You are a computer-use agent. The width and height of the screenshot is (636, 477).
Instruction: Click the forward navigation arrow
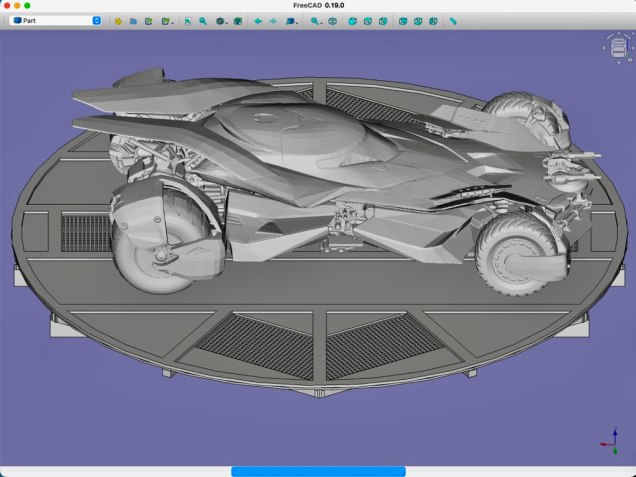(273, 20)
